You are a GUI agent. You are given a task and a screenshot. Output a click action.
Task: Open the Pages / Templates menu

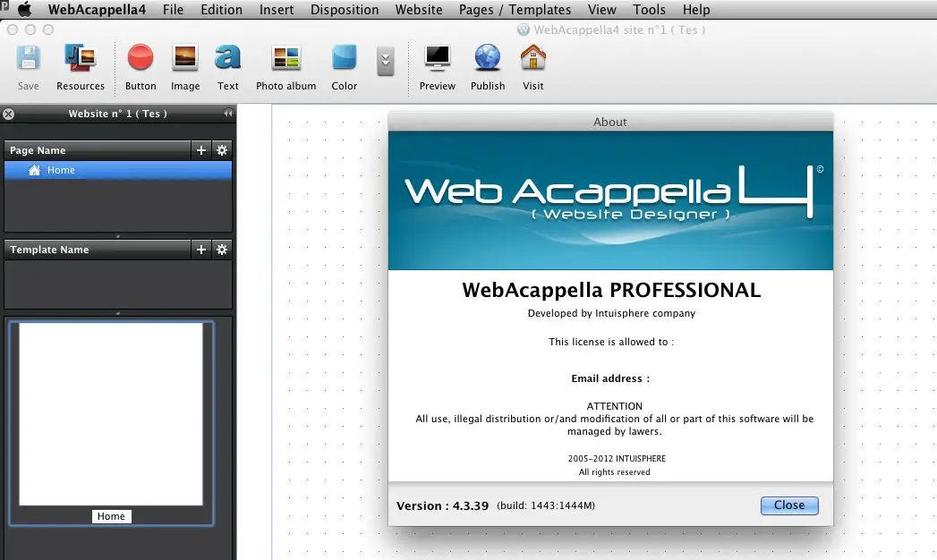(x=515, y=10)
